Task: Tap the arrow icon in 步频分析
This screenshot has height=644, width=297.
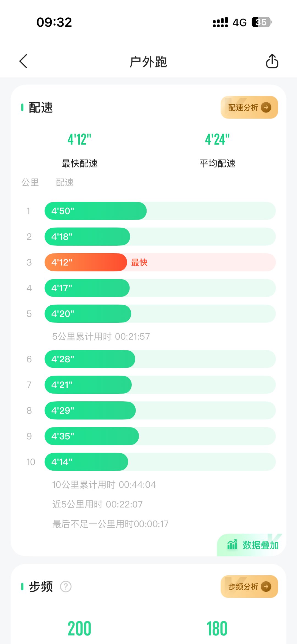Action: tap(266, 587)
